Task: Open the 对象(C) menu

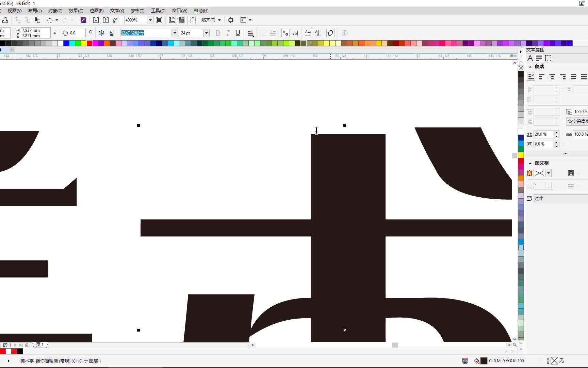Action: click(55, 11)
